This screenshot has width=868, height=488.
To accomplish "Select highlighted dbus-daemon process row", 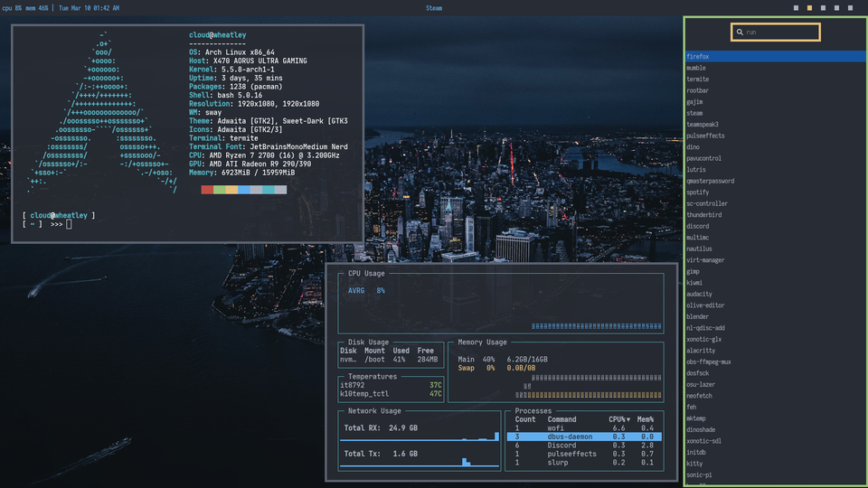I will (x=584, y=436).
